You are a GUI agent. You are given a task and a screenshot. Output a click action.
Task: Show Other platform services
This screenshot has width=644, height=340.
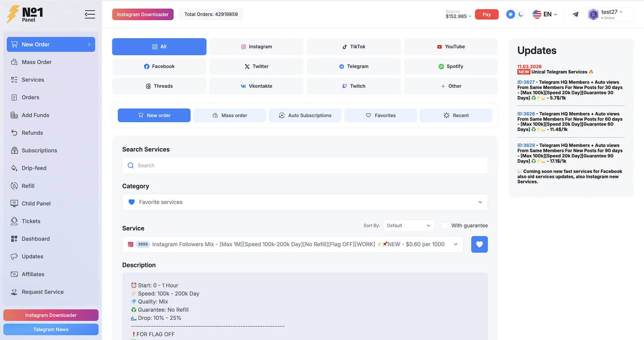click(x=451, y=86)
